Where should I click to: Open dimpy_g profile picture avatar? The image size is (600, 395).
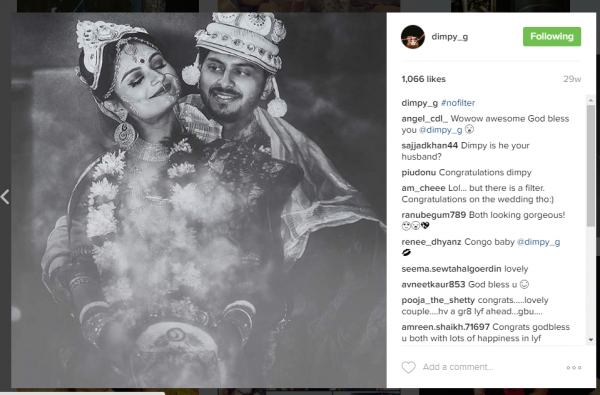[412, 37]
